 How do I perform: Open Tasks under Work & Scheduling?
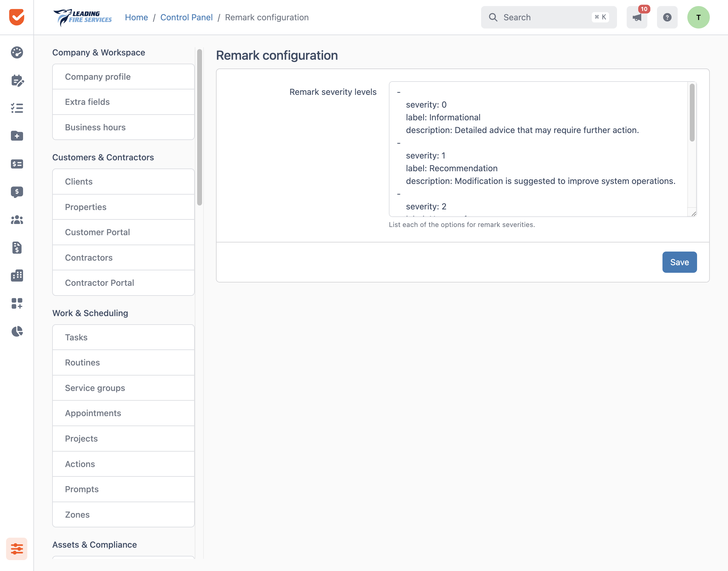tap(123, 337)
